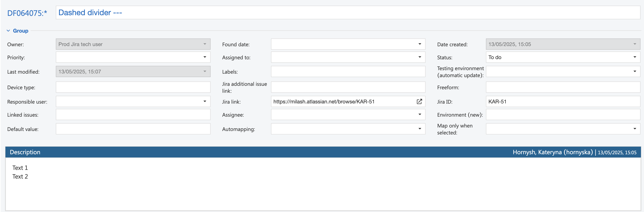
Task: Focus the Device type text field
Action: (133, 87)
